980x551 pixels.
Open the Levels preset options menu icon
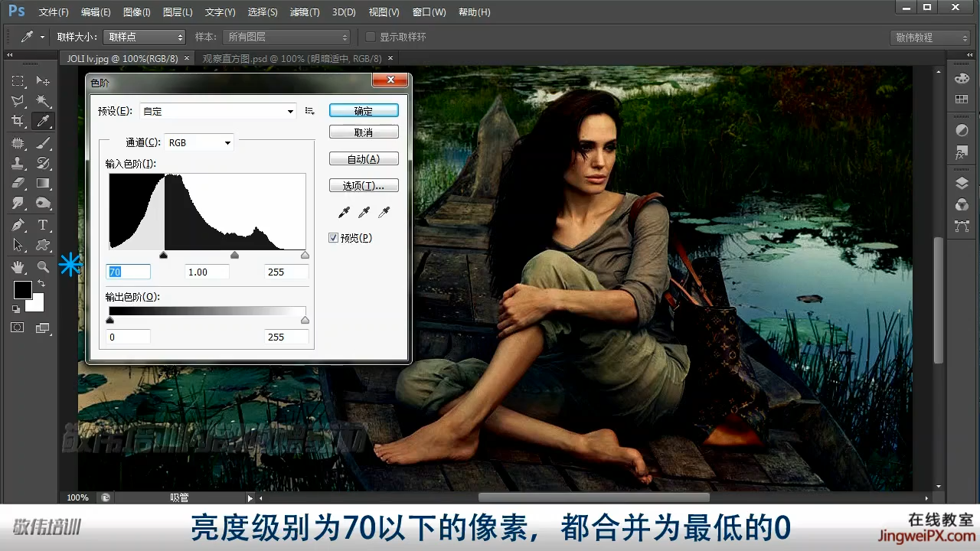[x=309, y=111]
